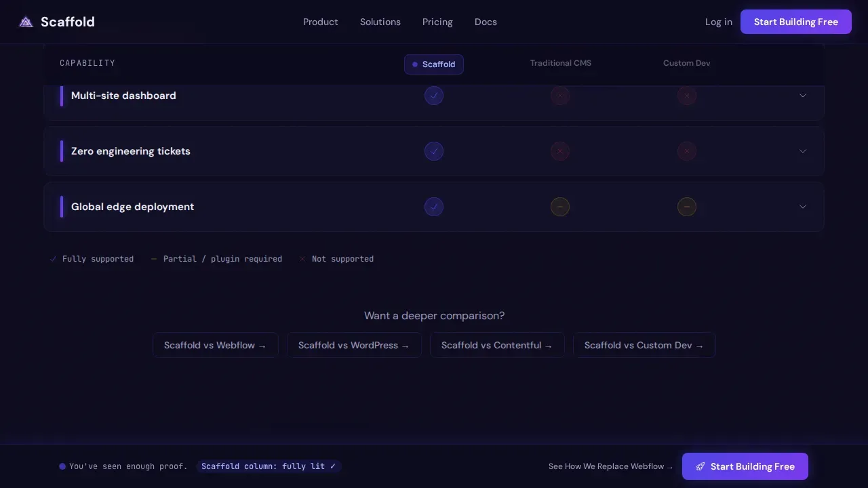Click Scaffold checkmark for Multi-site dashboard

[434, 96]
